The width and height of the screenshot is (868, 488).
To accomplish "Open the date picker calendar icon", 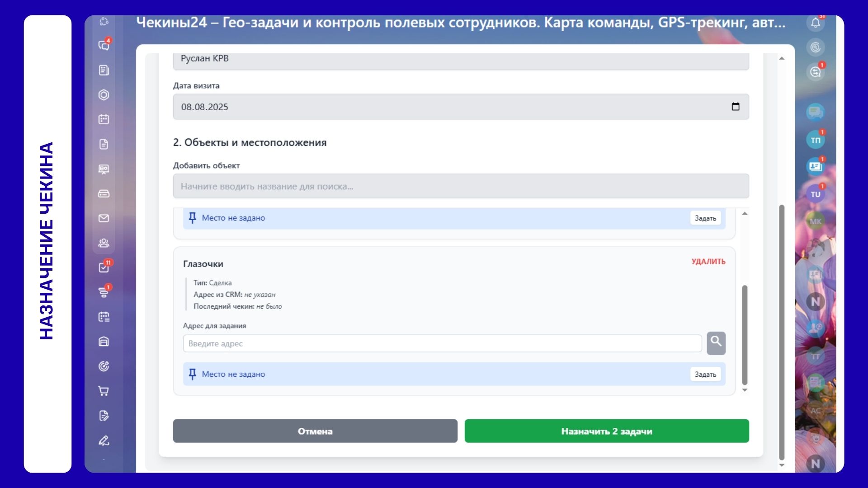I will pyautogui.click(x=736, y=107).
